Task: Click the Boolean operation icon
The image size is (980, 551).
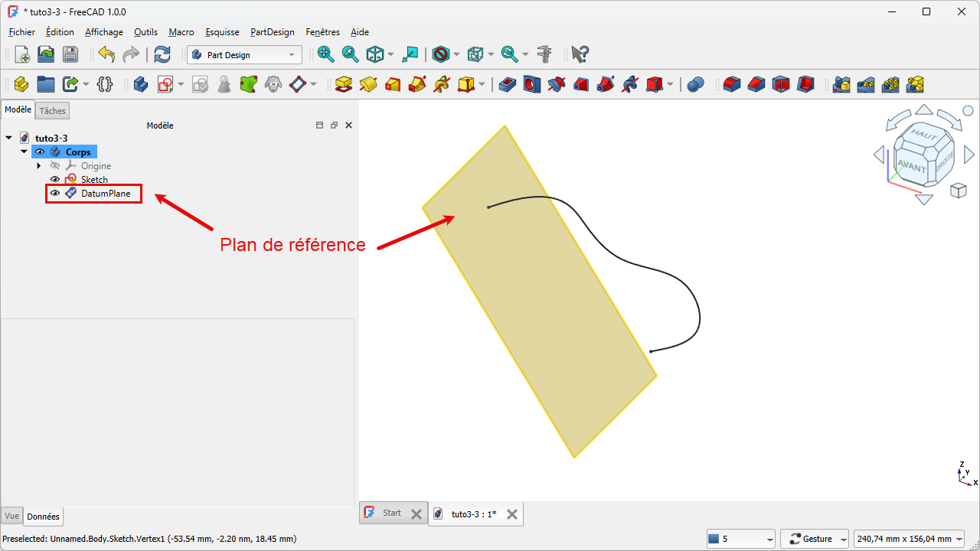Action: (x=695, y=84)
